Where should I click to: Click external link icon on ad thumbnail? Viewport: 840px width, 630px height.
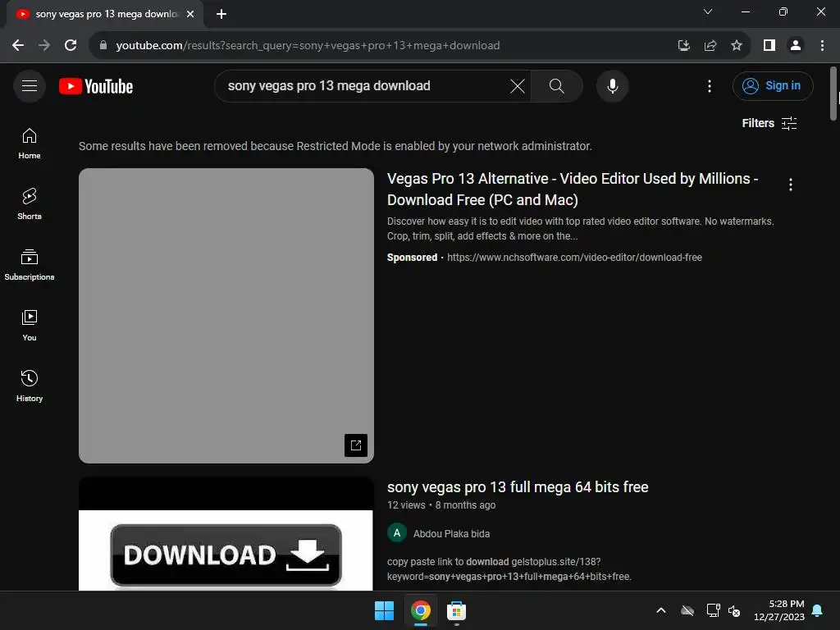coord(356,445)
